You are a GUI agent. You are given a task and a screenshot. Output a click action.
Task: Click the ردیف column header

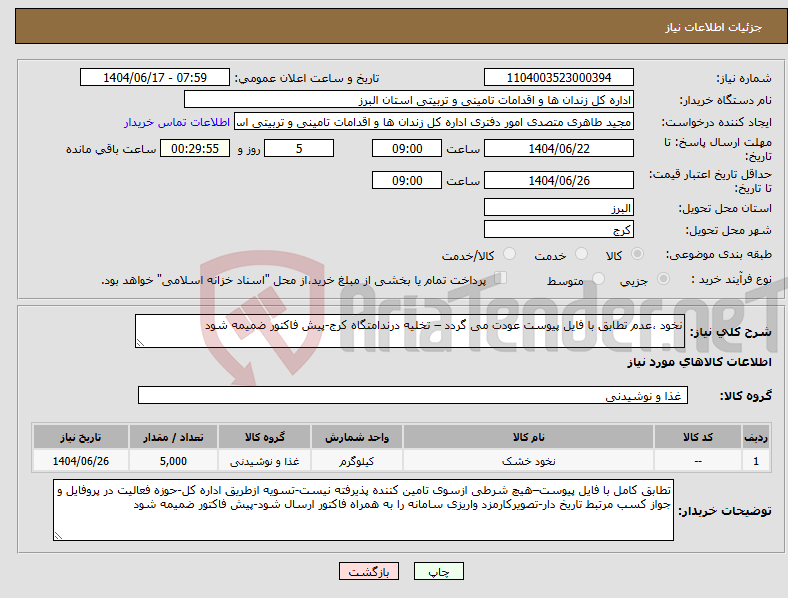coord(756,437)
